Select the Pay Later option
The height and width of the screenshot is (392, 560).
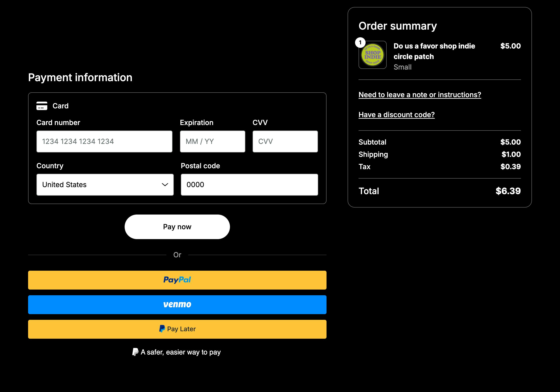click(x=177, y=329)
